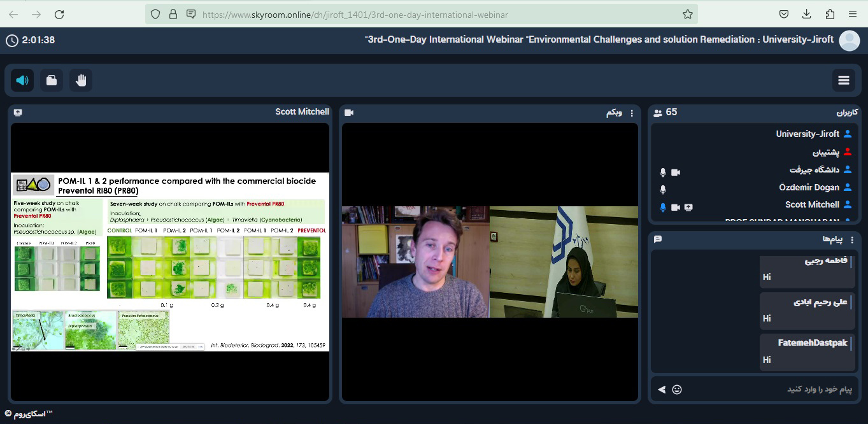
Task: Open the webcam panel three-dot options
Action: point(632,113)
